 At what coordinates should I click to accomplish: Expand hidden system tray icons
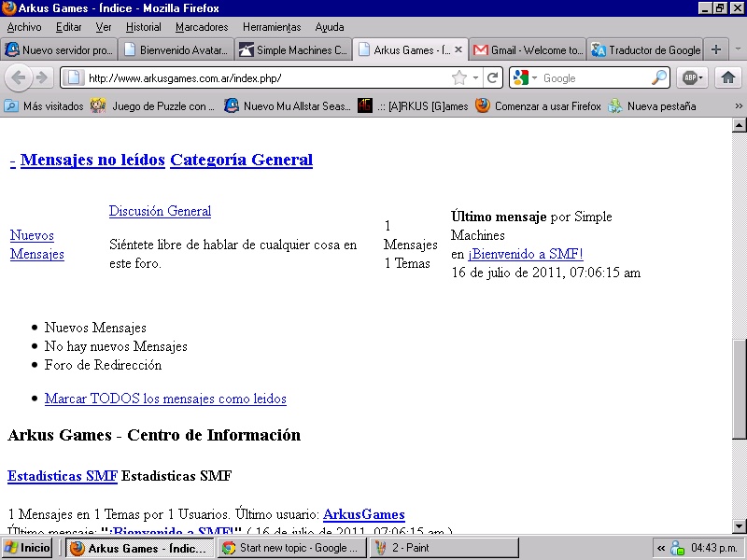point(661,548)
